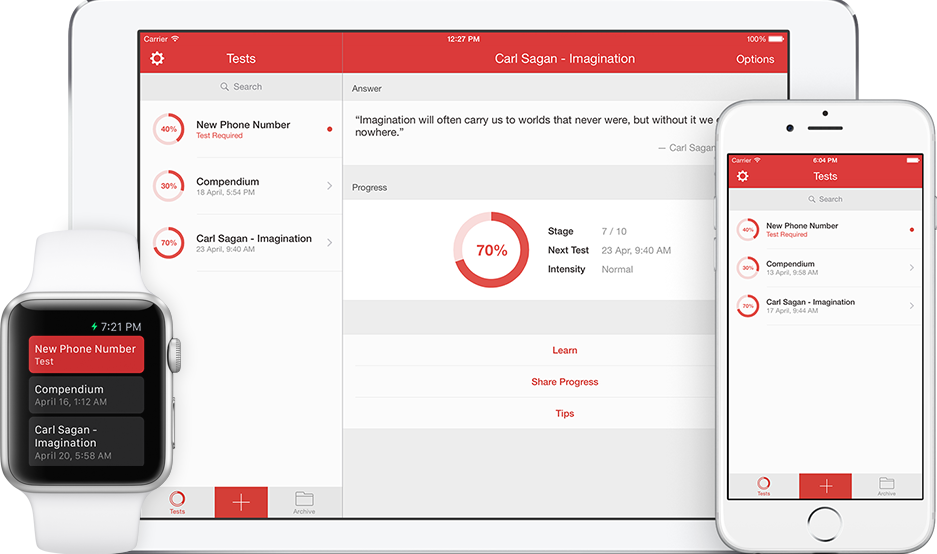Click 70% progress ring on iPhone

coord(748,305)
